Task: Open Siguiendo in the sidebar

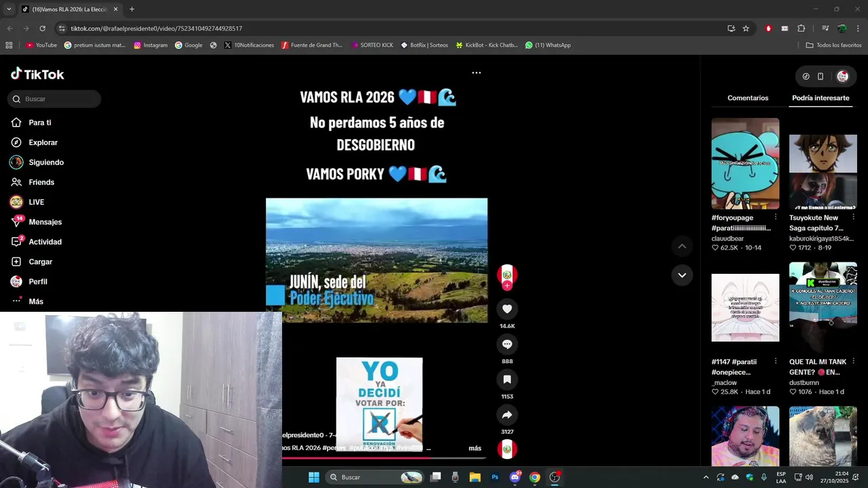Action: pos(46,163)
